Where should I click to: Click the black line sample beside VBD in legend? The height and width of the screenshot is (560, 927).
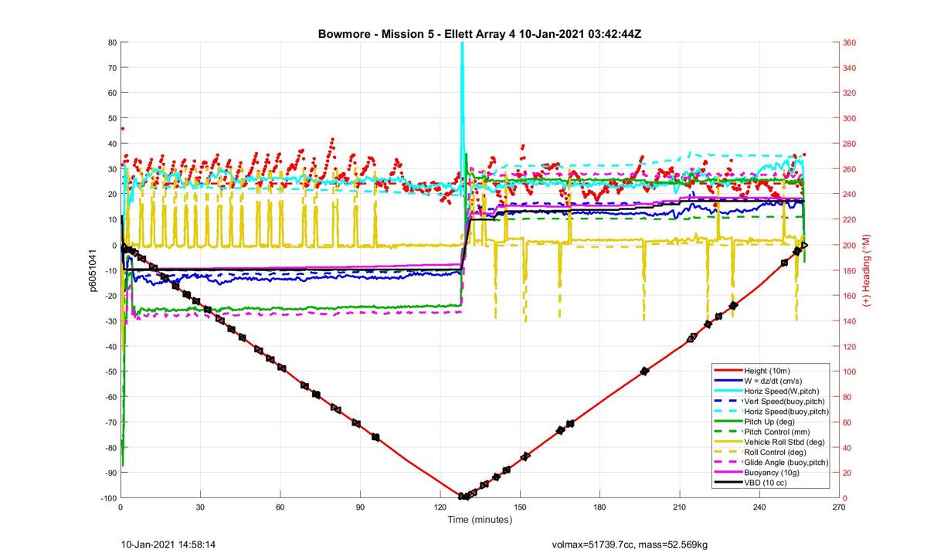click(x=728, y=482)
